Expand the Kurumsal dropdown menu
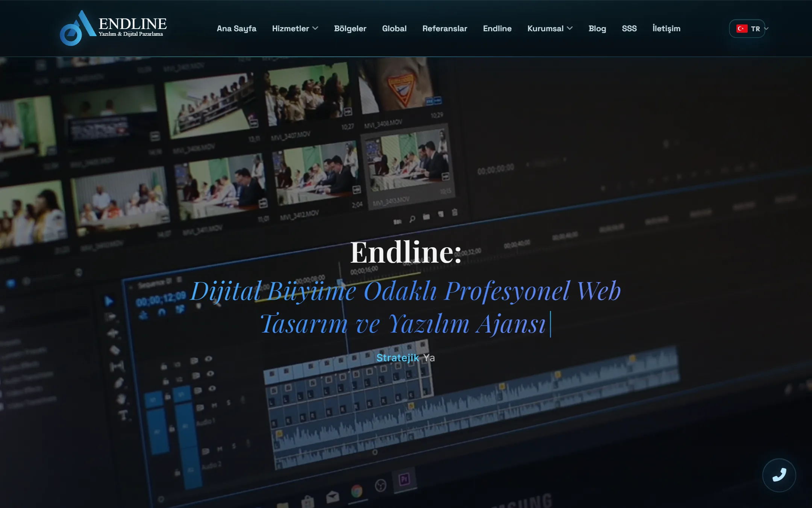 coord(550,29)
